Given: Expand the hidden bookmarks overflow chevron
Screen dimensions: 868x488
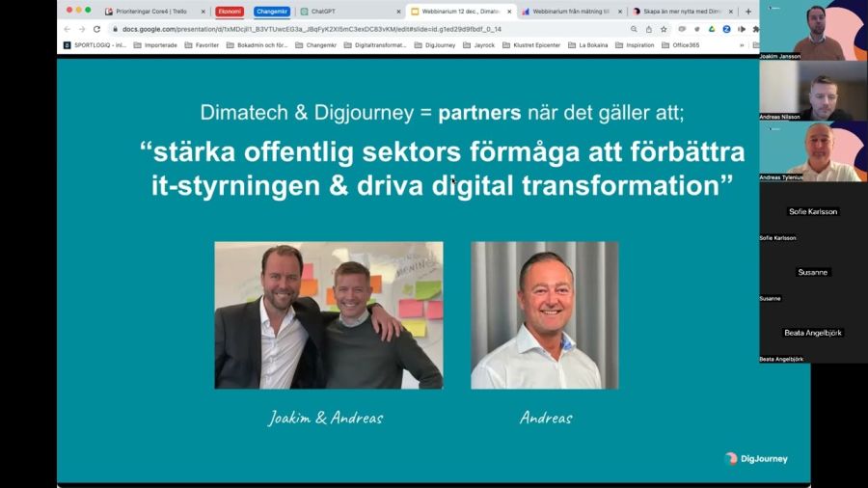Looking at the screenshot, I should pos(742,45).
